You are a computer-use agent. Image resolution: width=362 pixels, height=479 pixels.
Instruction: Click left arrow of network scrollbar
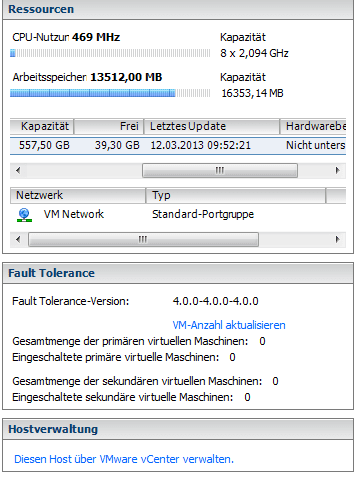pos(18,239)
